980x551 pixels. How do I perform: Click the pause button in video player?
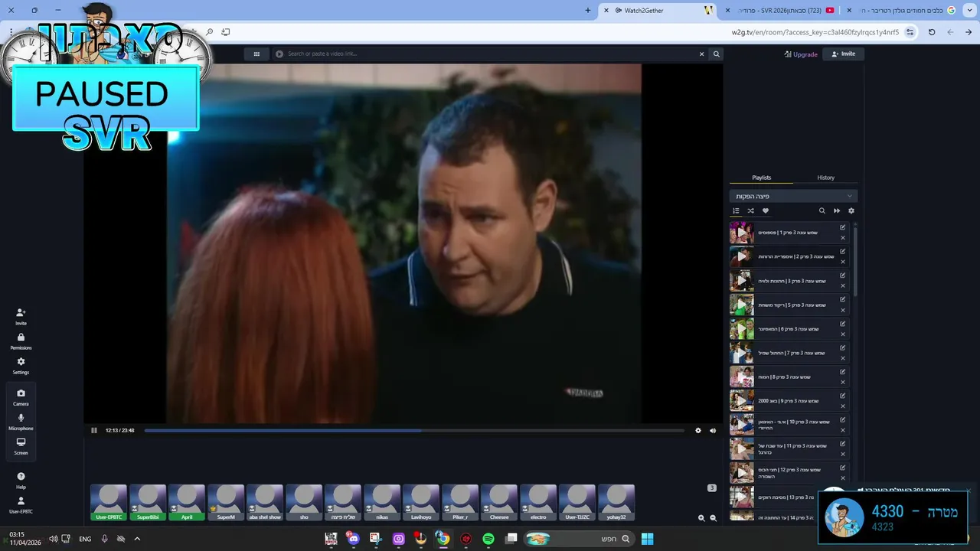click(94, 430)
